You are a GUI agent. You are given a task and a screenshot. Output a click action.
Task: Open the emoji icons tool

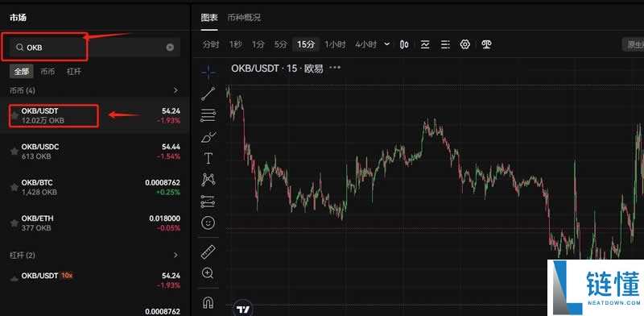208,223
